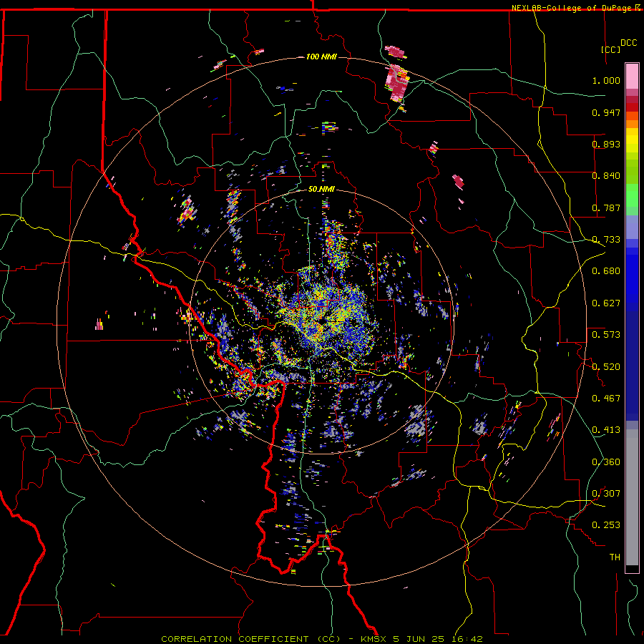Click the 0.733 scale value

coord(606,240)
